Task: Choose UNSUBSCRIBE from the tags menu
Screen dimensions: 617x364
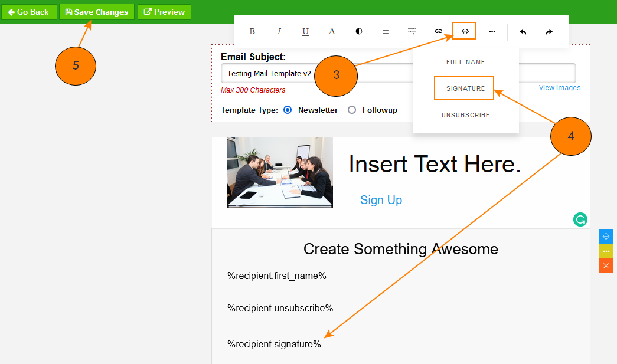Action: tap(465, 115)
